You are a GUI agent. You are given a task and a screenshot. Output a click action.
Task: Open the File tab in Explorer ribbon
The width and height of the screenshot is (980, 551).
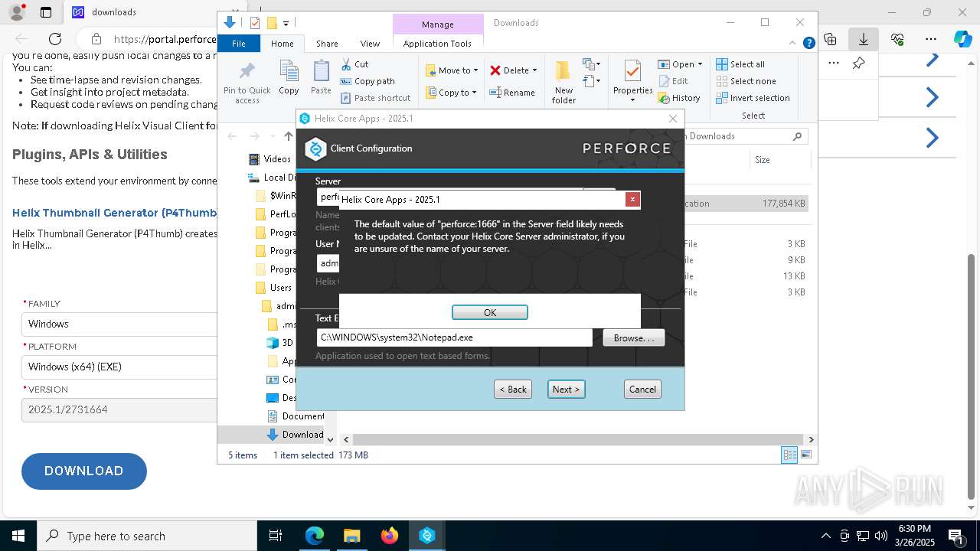coord(239,44)
